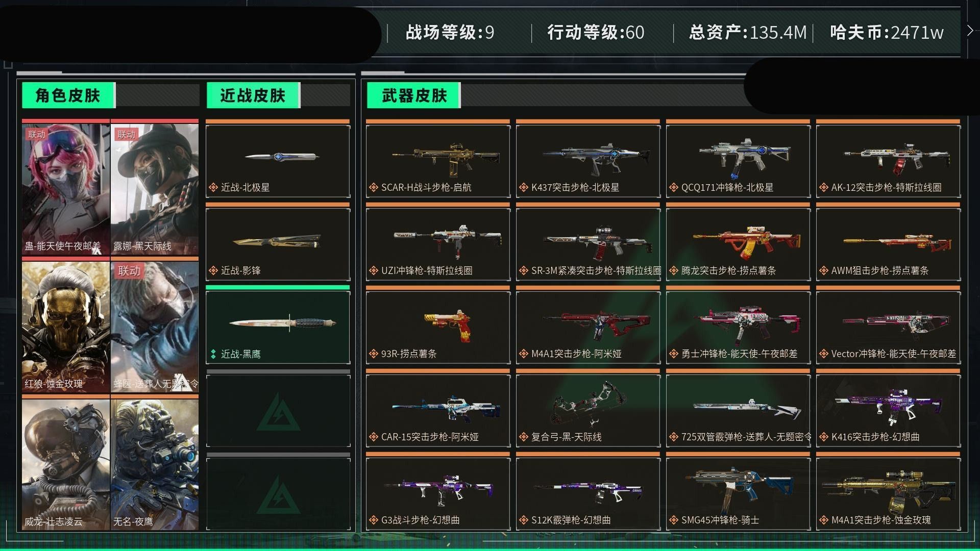The image size is (980, 551).
Task: Open the M4A1突击步枪-蚀金玫瑰 golden skin
Action: coord(888,493)
